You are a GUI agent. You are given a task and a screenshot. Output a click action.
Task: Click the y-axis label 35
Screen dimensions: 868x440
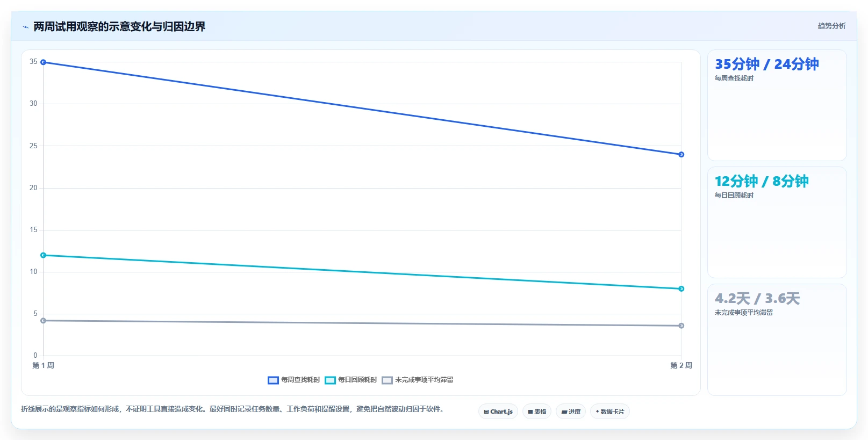33,62
